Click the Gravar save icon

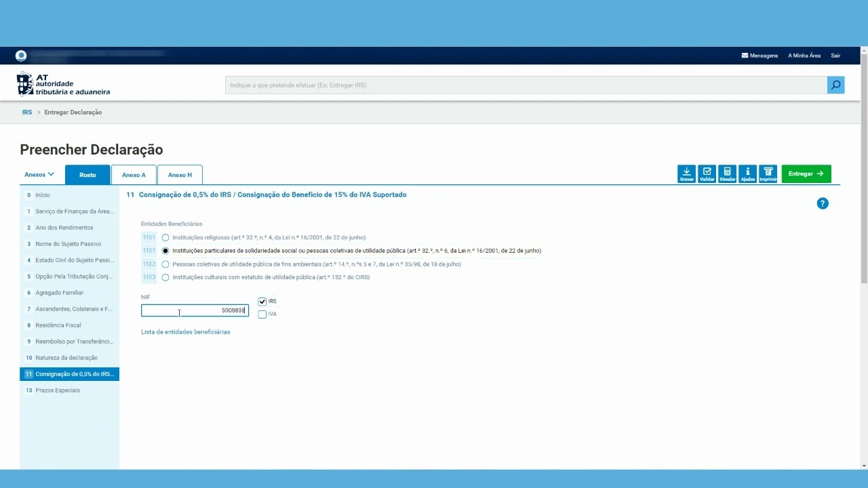tap(686, 174)
